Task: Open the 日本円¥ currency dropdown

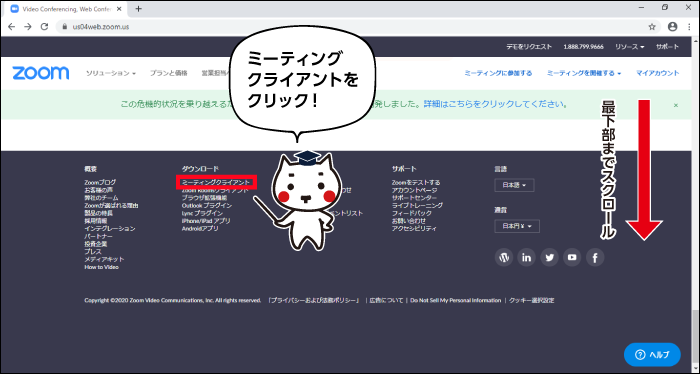Action: [517, 226]
